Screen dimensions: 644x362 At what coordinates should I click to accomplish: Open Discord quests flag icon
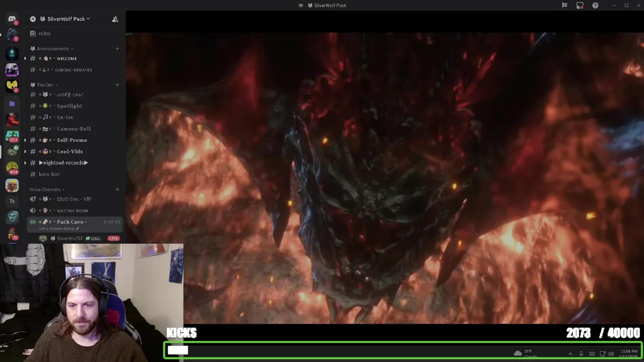(565, 6)
